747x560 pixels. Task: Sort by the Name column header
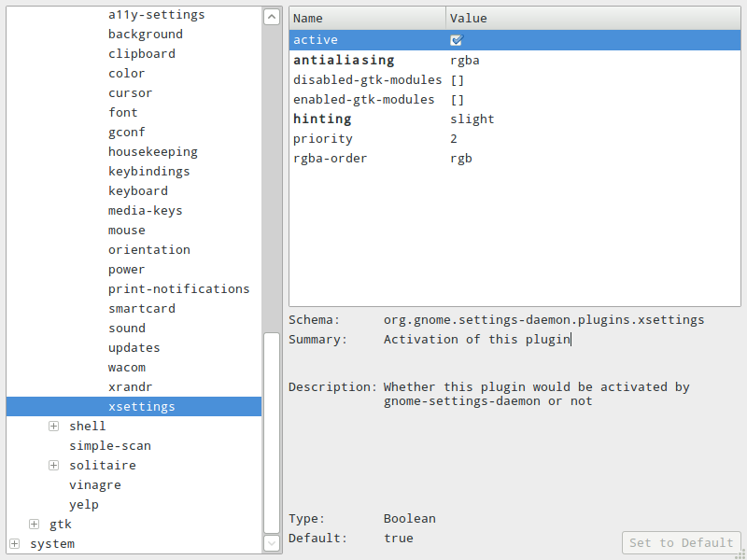(367, 19)
